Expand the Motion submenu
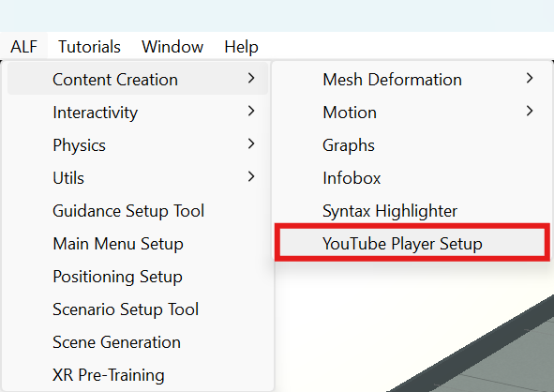The image size is (554, 392). [x=412, y=112]
